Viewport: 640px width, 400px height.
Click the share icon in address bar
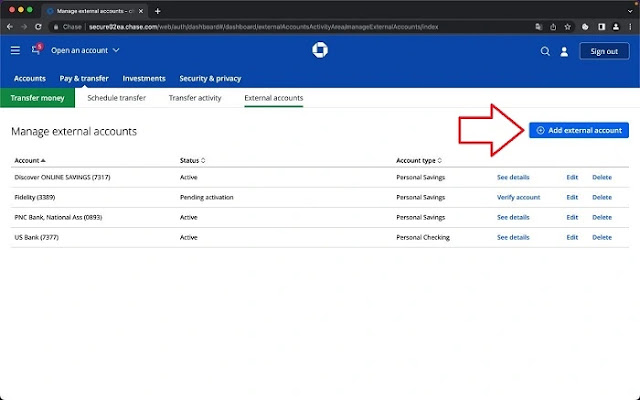[553, 27]
